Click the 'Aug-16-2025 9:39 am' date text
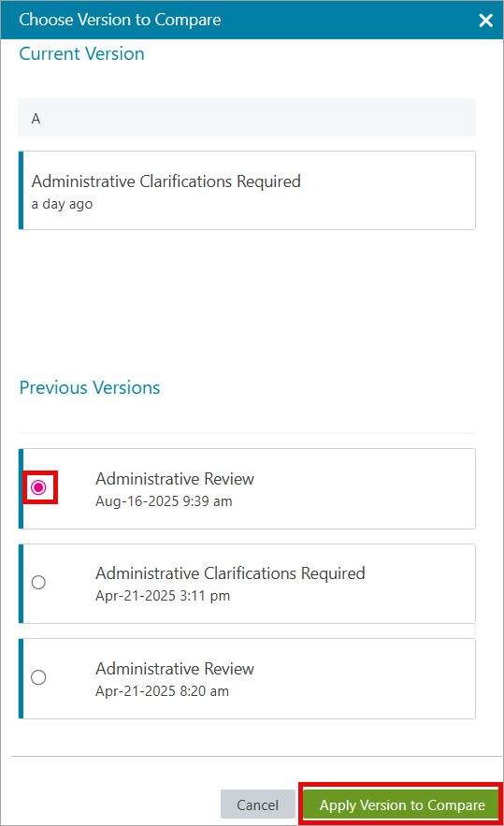Viewport: 504px width, 826px height. point(164,501)
